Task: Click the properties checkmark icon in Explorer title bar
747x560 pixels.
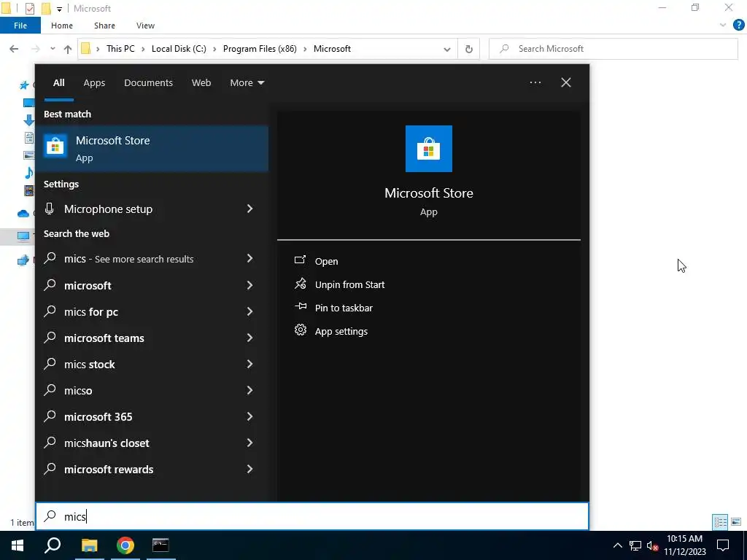Action: coord(29,9)
